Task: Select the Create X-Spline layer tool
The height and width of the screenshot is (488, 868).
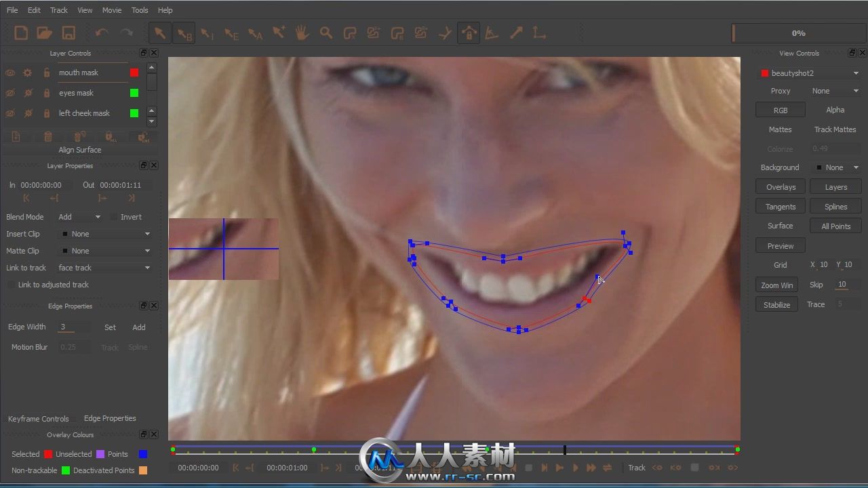Action: (x=350, y=33)
